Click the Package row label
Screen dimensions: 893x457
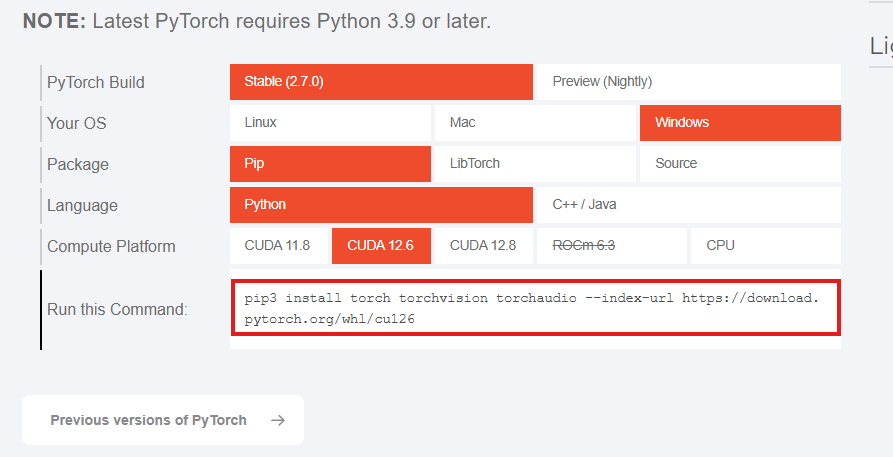77,164
